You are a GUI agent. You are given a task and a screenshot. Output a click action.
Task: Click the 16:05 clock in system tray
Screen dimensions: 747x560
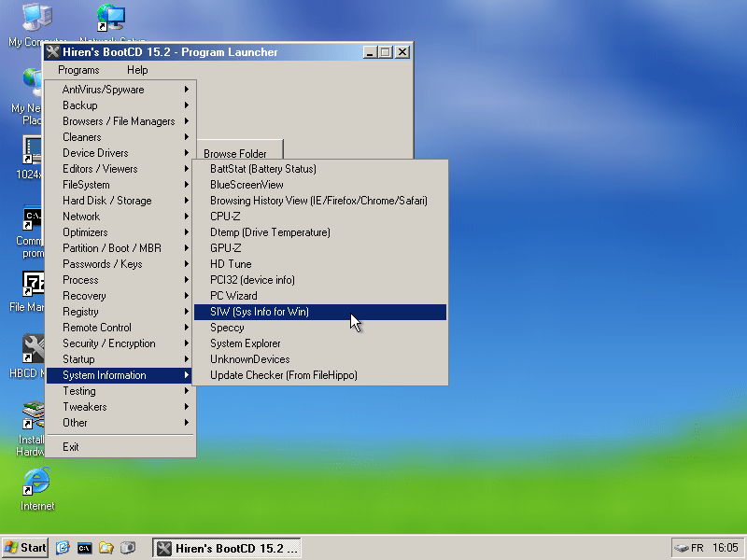pos(726,548)
